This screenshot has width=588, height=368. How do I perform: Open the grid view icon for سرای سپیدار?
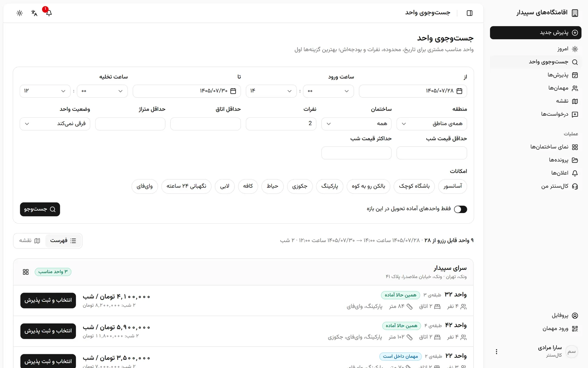26,272
